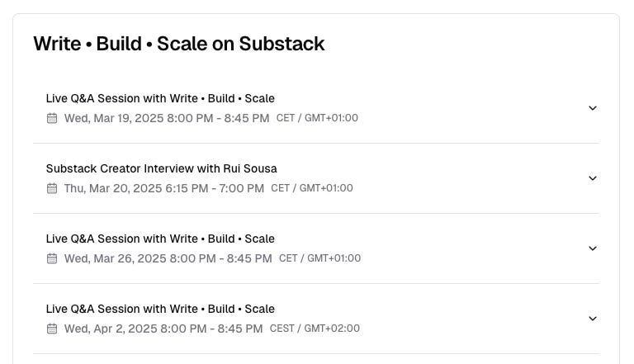Open the Substack Creator Interview with Rui Sousa title
This screenshot has height=364, width=634.
[161, 168]
